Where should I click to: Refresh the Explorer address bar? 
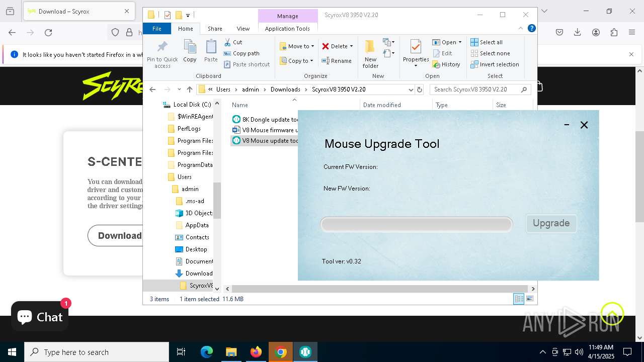(420, 89)
